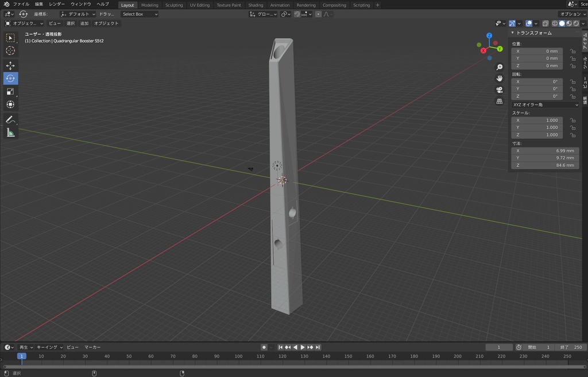Toggle viewport gizmos display

512,23
